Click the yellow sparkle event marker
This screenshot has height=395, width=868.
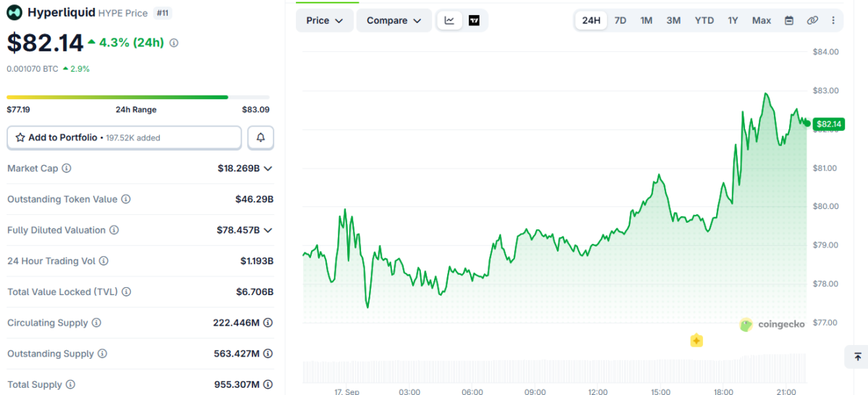pyautogui.click(x=697, y=341)
